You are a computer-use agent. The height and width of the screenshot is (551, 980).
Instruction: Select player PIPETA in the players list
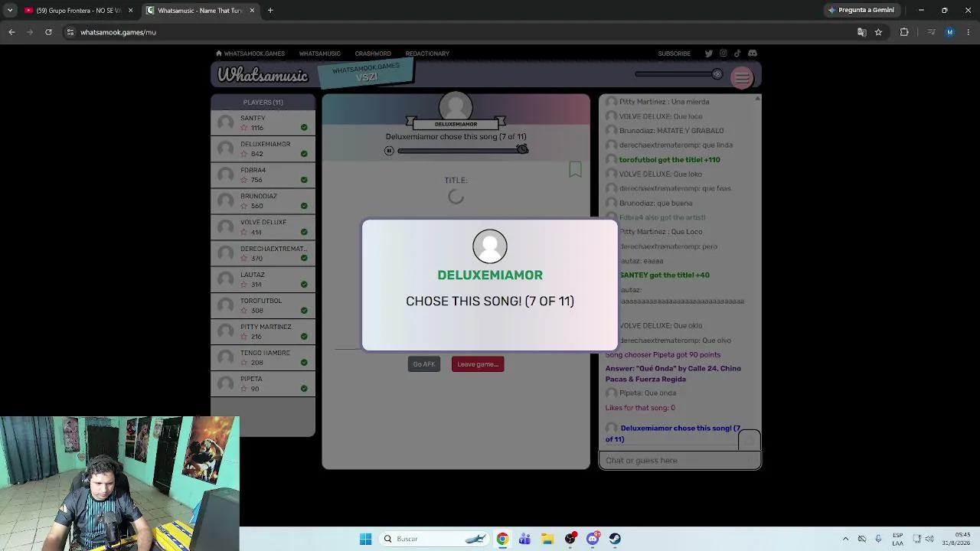click(263, 383)
